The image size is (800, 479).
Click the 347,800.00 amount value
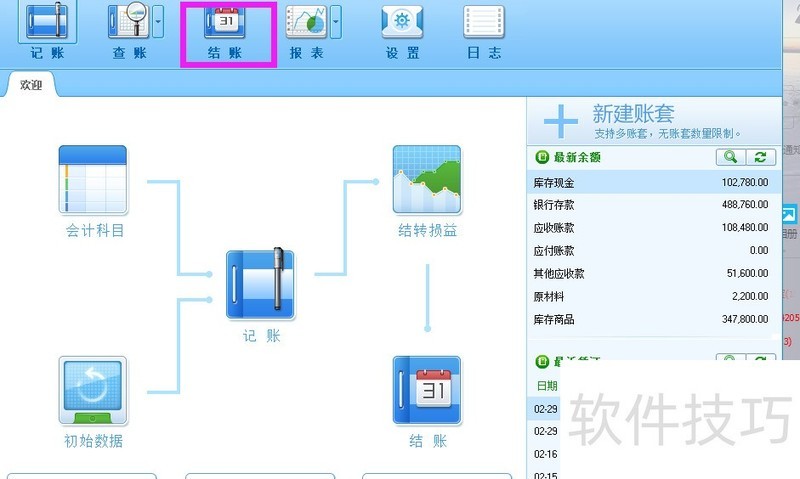click(745, 319)
